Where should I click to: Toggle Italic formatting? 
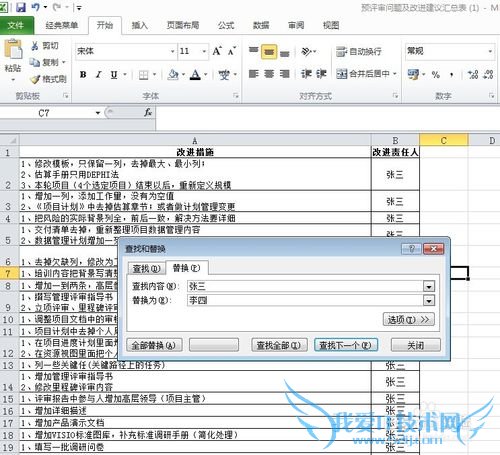click(x=99, y=75)
